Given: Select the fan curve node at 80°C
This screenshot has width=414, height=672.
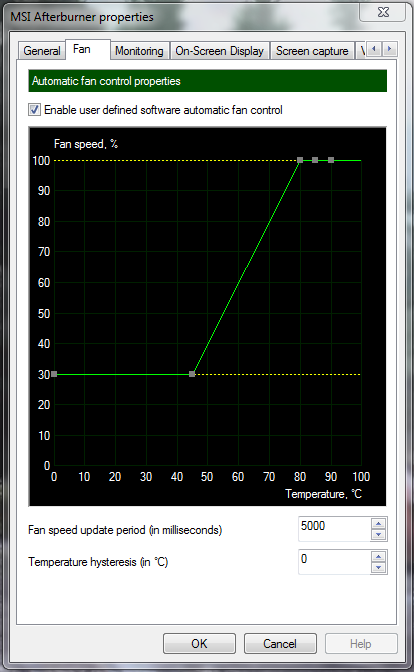Looking at the screenshot, I should click(x=300, y=160).
